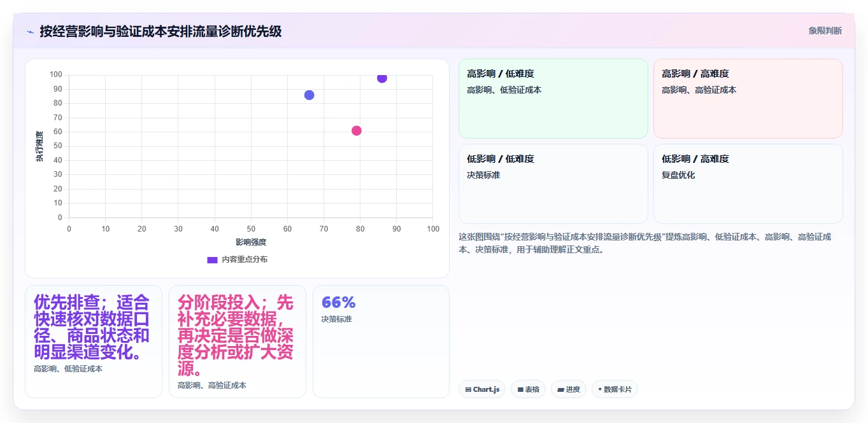Click the icon inside 表格 tag
Image resolution: width=868 pixels, height=423 pixels.
click(520, 389)
